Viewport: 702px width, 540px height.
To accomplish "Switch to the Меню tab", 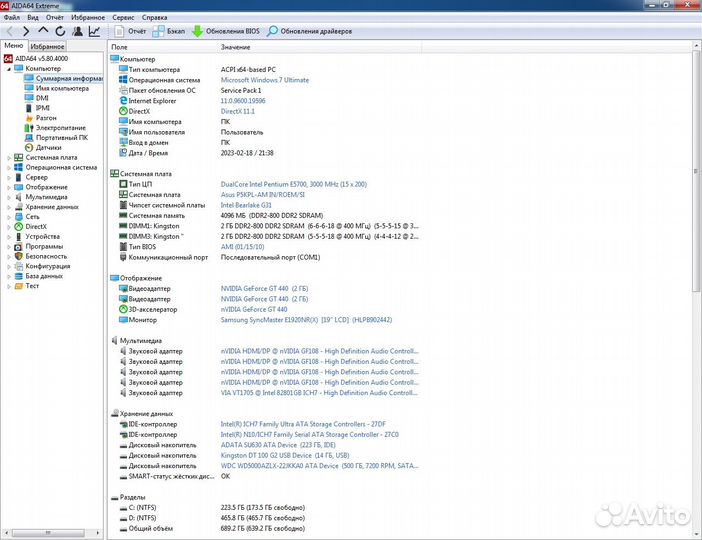I will click(14, 46).
